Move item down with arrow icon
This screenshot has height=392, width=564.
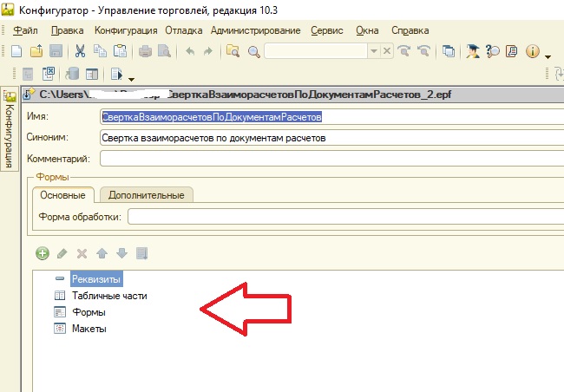122,253
